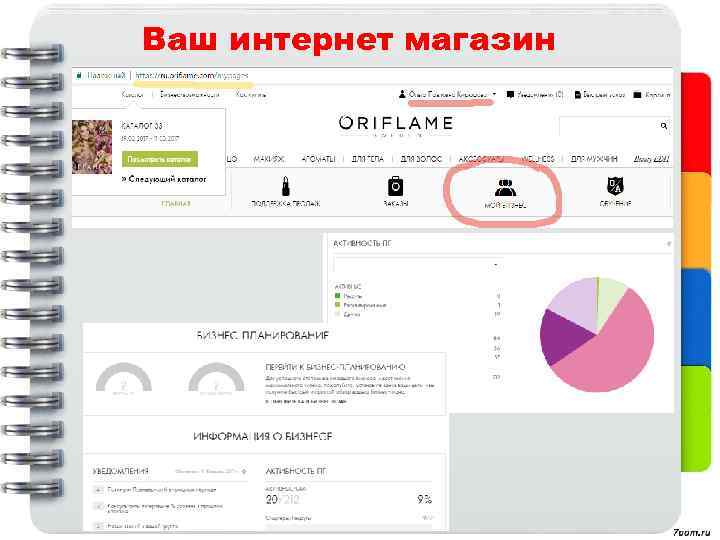The image size is (720, 540).
Task: Collapse the Активность ПГ chart panel
Action: click(x=669, y=243)
